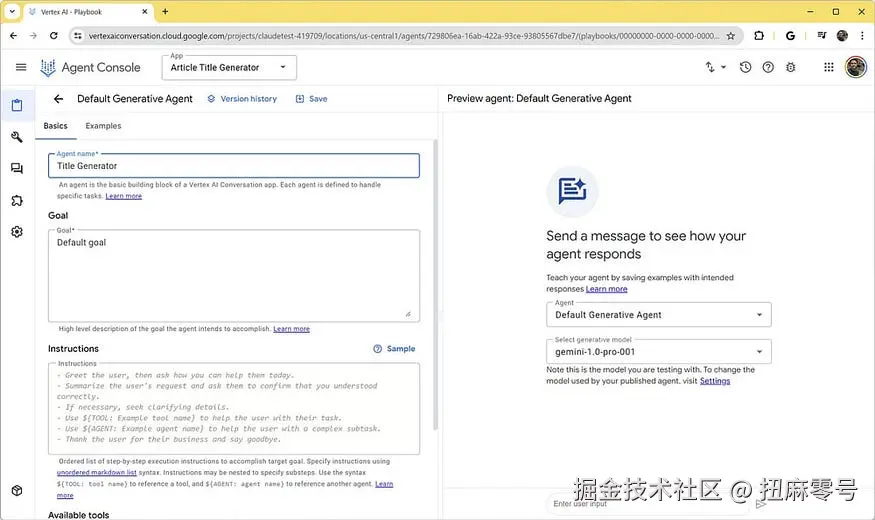Send the user input with arrow icon
This screenshot has height=520, width=875.
pyautogui.click(x=761, y=504)
